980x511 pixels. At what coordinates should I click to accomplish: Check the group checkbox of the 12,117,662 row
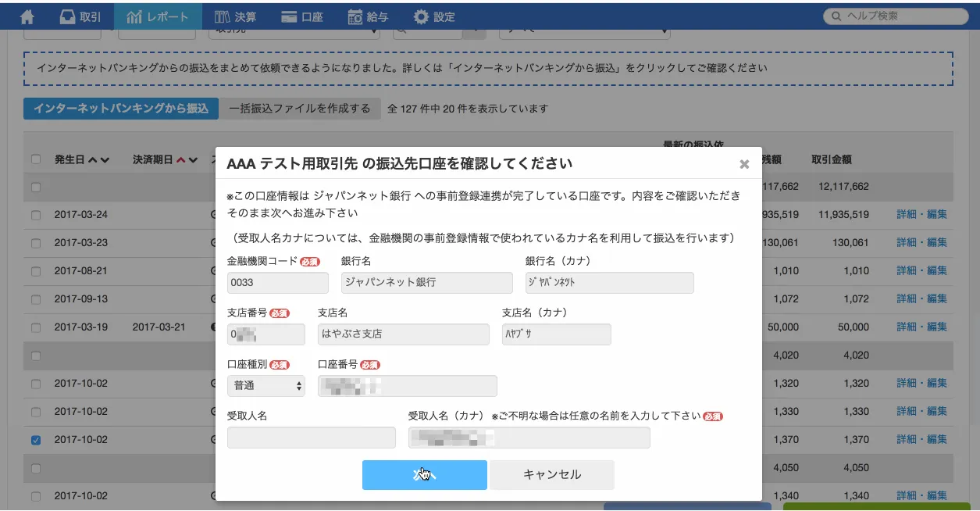tap(35, 187)
